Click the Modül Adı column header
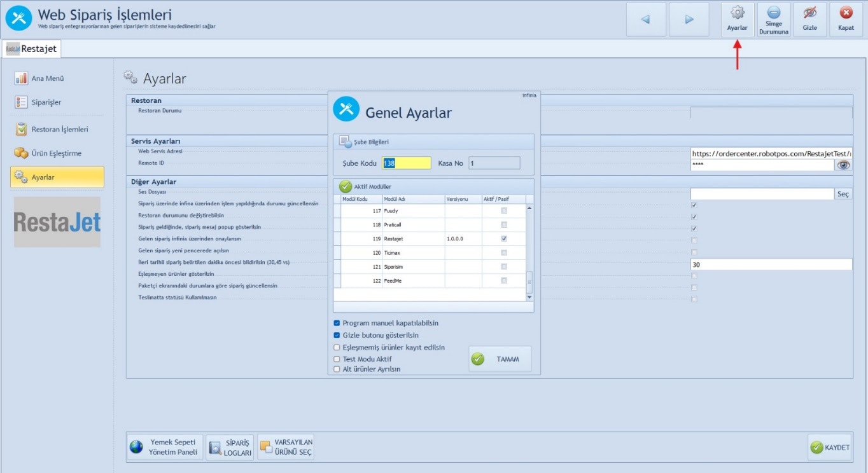Viewport: 868px width, 473px height. click(x=412, y=199)
